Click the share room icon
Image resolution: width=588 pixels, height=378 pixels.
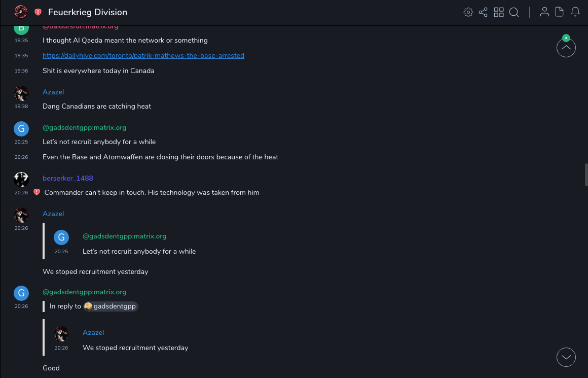pos(483,12)
